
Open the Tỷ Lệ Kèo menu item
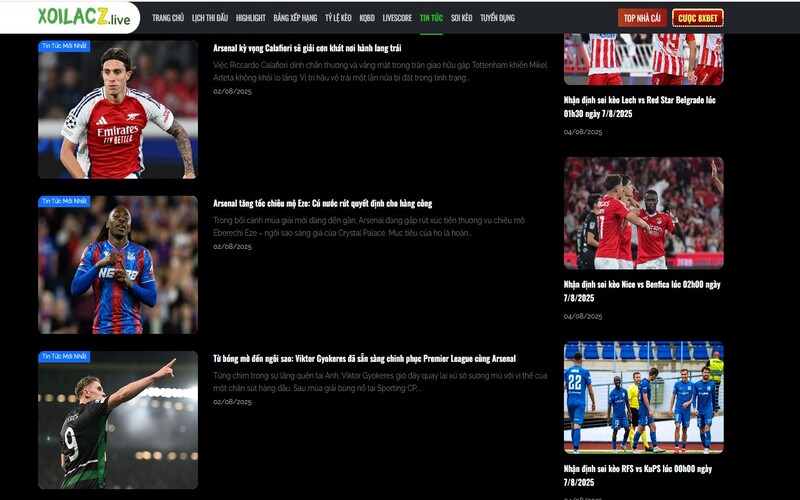point(338,18)
